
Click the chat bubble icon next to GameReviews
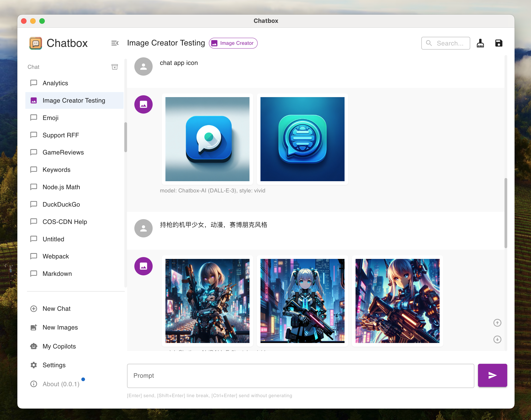tap(34, 152)
